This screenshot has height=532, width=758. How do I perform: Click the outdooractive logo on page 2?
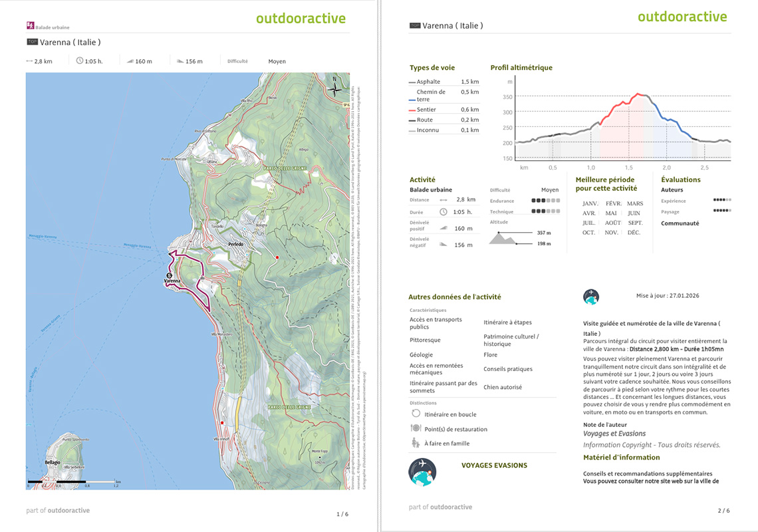pos(682,17)
